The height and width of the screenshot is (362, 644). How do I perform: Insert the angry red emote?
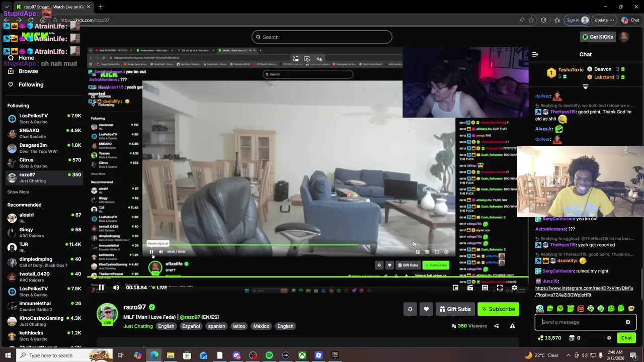pyautogui.click(x=581, y=309)
